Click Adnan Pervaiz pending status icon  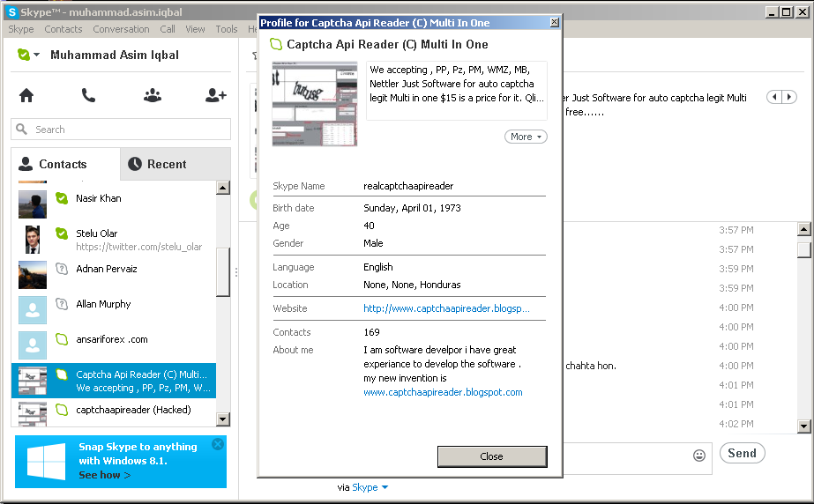(62, 269)
